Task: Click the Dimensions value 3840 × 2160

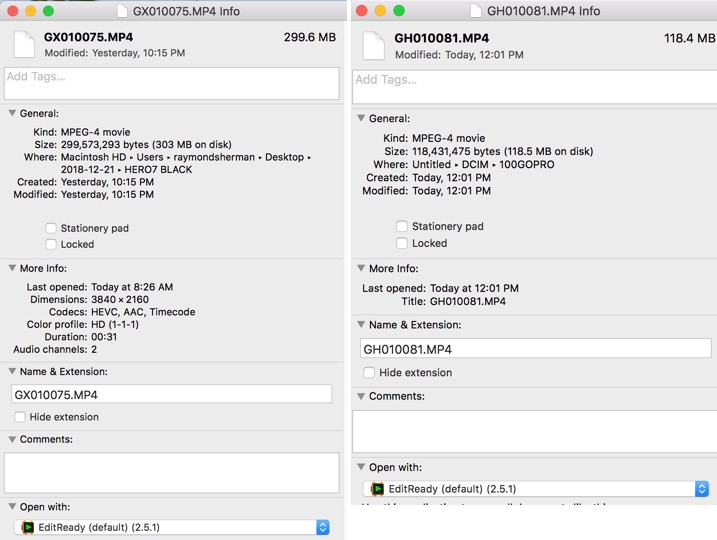Action: coord(120,299)
